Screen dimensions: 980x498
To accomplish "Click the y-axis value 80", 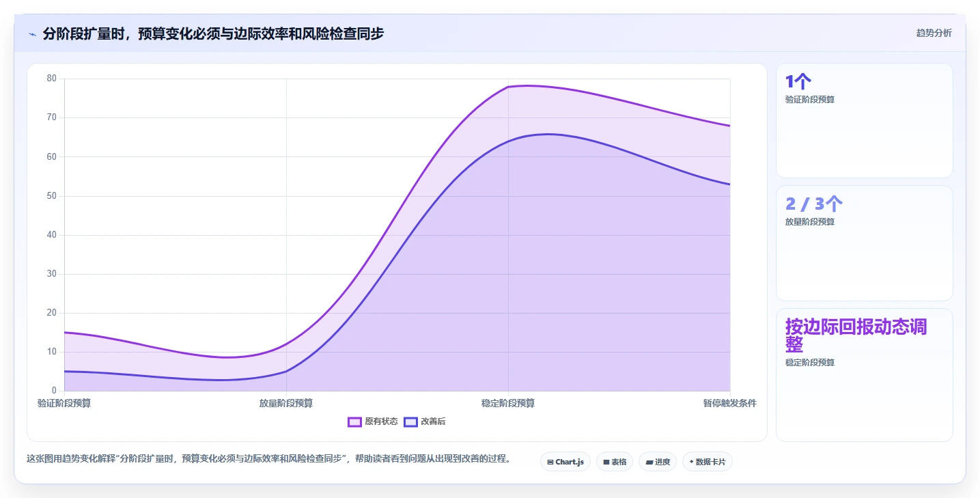I will coord(52,79).
